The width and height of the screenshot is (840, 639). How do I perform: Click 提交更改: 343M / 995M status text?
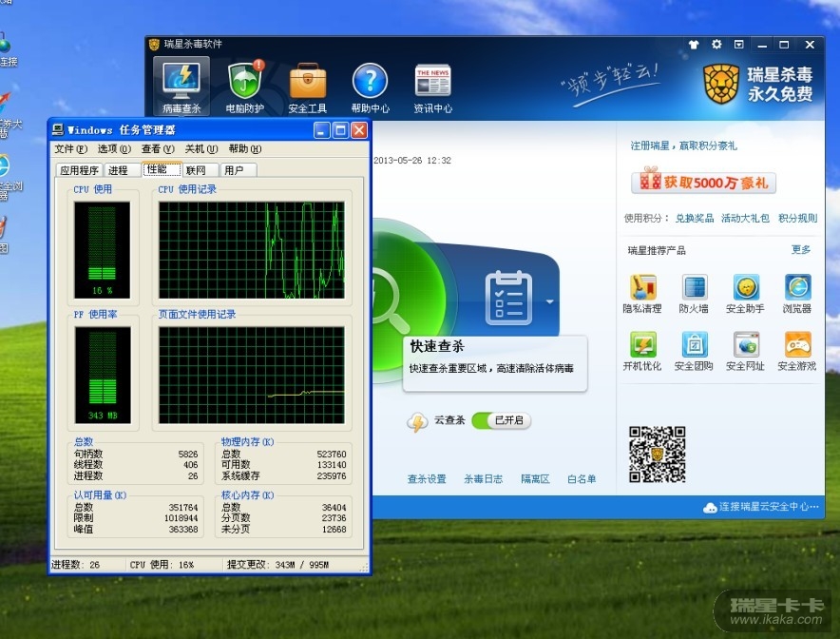coord(277,565)
